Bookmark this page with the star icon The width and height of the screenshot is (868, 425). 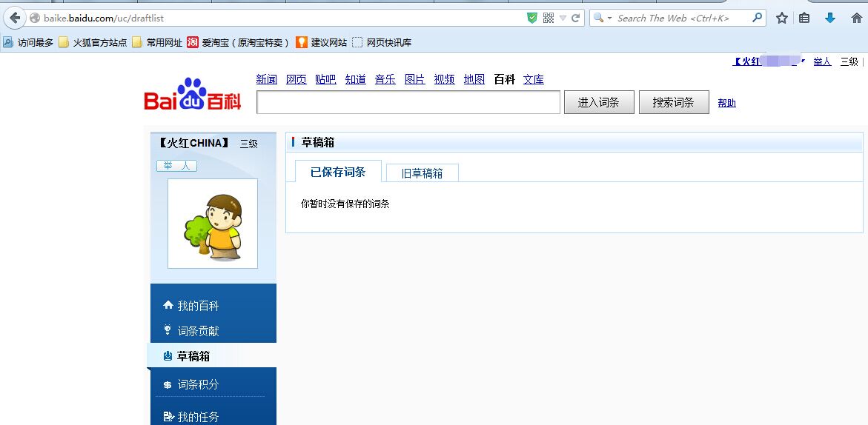click(781, 19)
